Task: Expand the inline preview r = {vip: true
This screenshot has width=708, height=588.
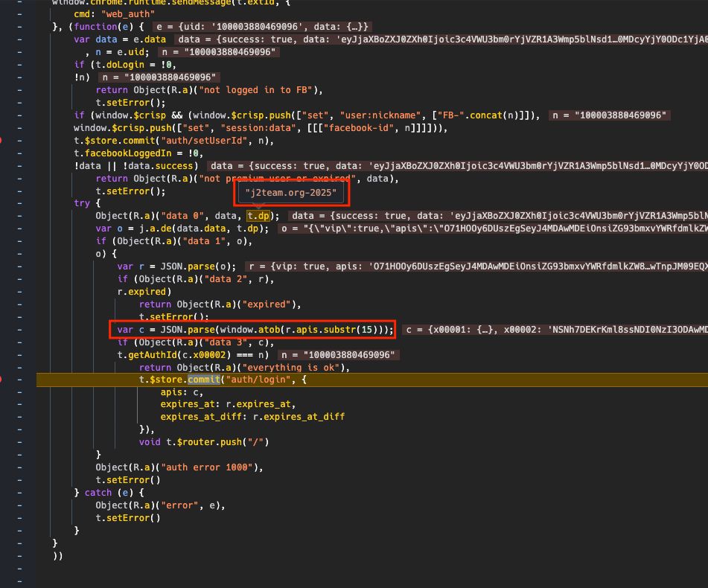Action: [476, 266]
